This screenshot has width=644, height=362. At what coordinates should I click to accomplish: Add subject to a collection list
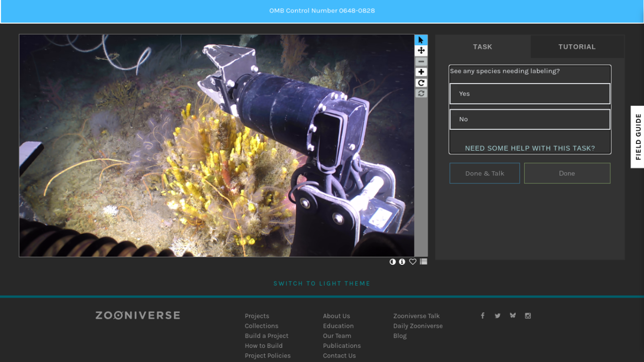click(424, 262)
